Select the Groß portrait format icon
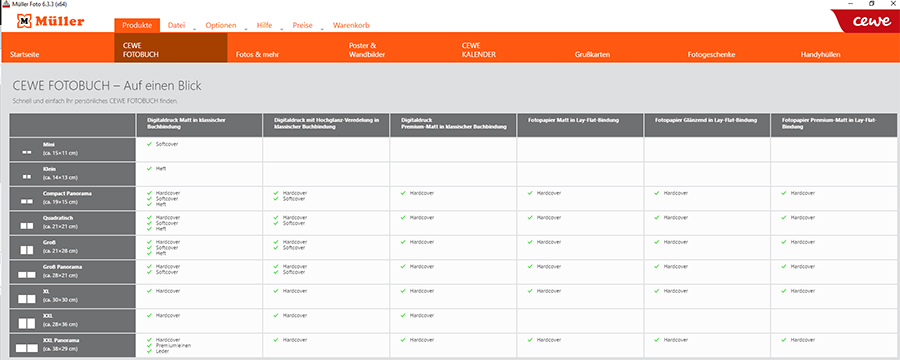 26,250
